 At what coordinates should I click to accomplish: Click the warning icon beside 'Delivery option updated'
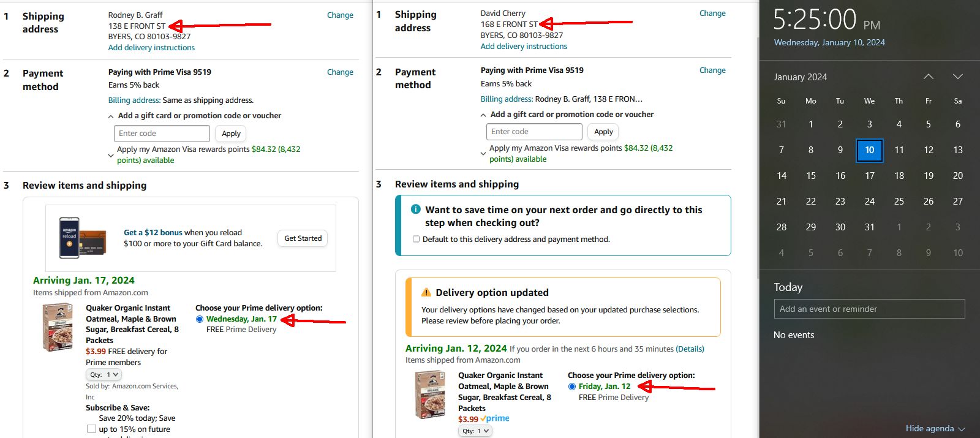tap(426, 293)
